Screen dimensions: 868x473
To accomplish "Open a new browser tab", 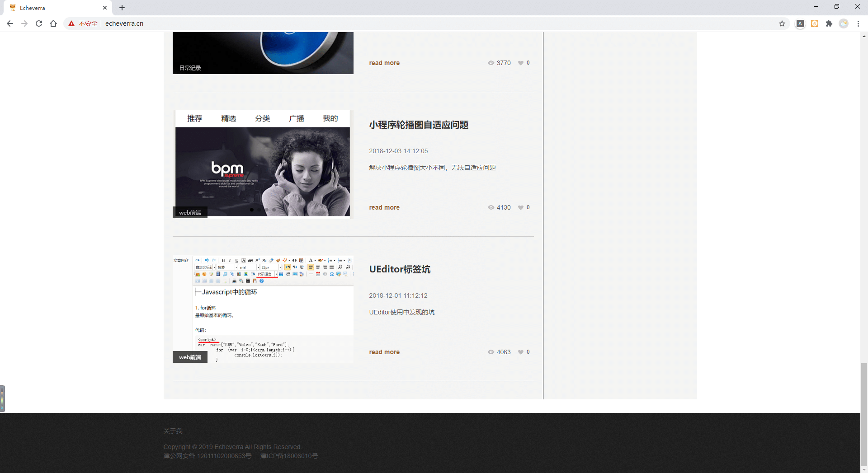I will point(122,8).
